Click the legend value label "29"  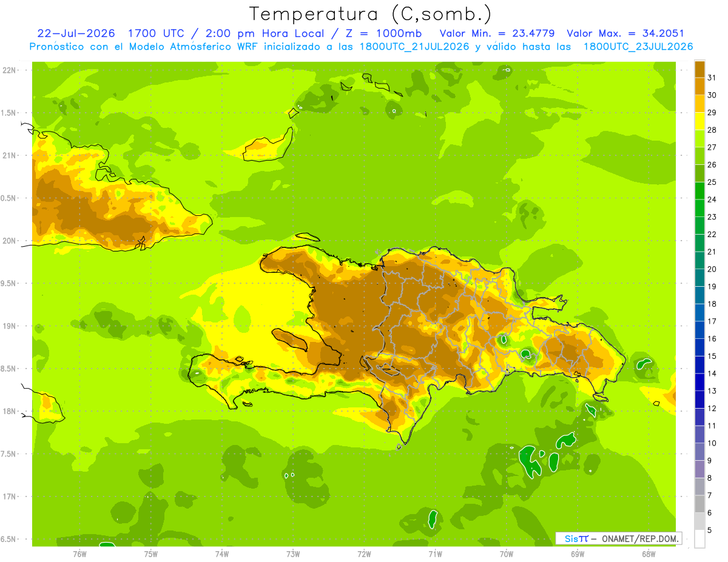tap(712, 112)
